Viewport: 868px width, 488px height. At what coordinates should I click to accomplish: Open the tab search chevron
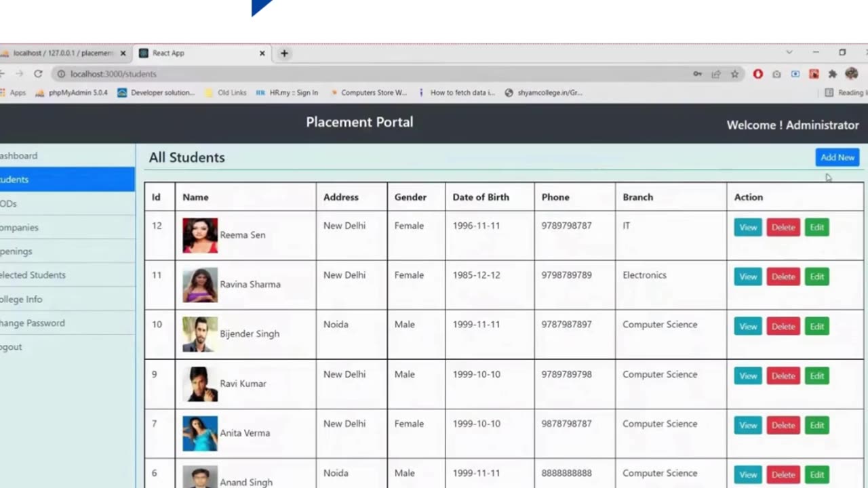click(789, 52)
